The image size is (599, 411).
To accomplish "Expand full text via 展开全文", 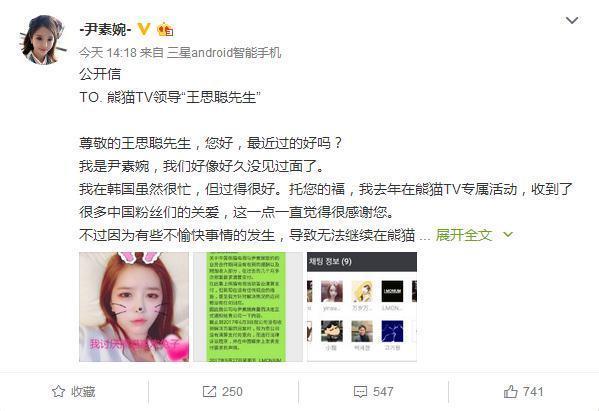I will coord(463,235).
